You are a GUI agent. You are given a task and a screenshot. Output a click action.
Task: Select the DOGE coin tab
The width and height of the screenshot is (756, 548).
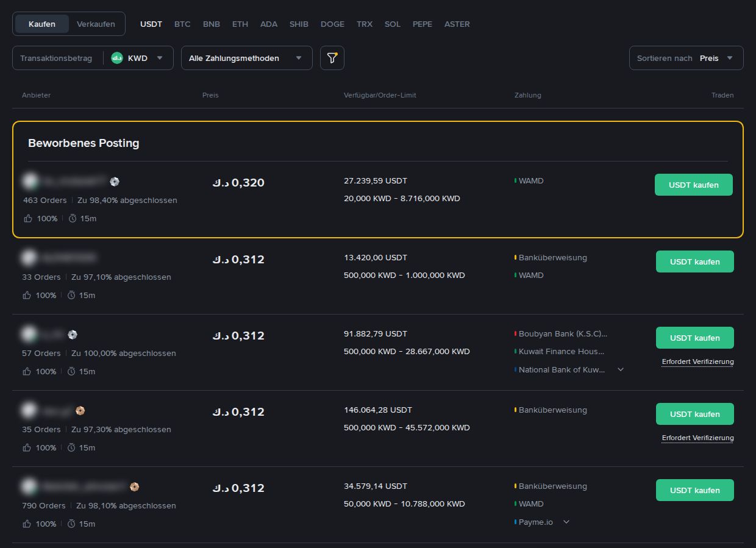pyautogui.click(x=332, y=24)
